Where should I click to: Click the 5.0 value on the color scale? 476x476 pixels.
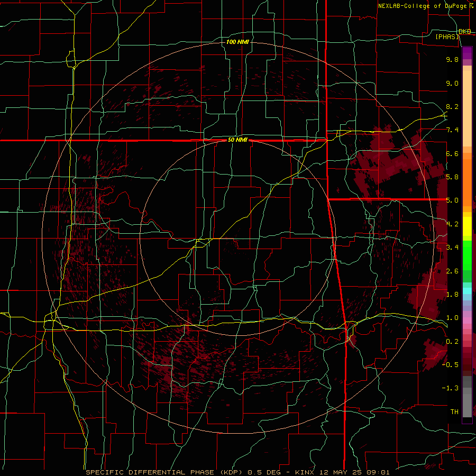point(452,200)
